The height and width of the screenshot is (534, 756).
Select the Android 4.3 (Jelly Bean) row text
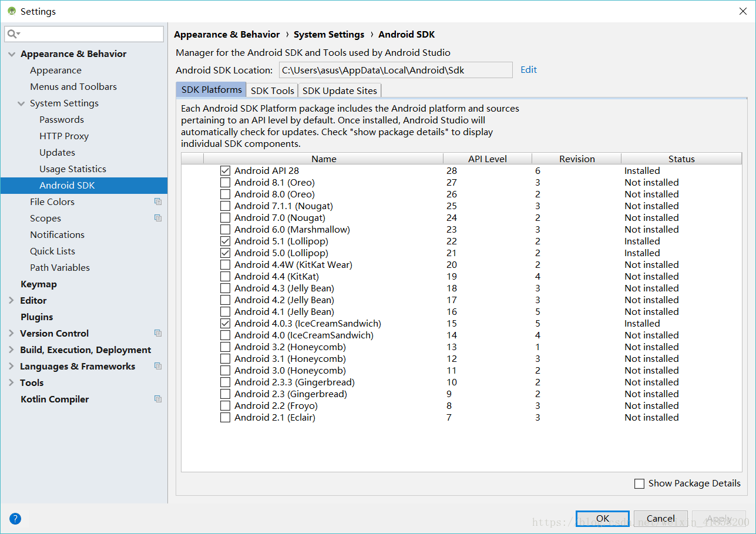284,288
